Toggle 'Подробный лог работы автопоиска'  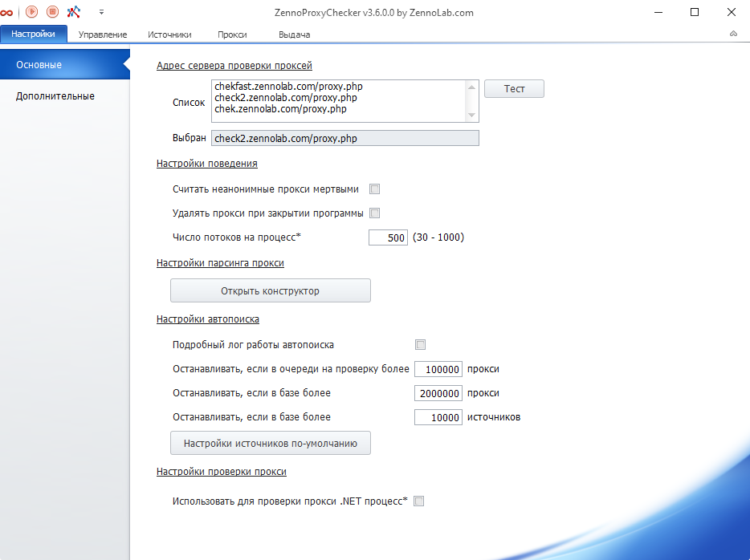click(x=420, y=344)
